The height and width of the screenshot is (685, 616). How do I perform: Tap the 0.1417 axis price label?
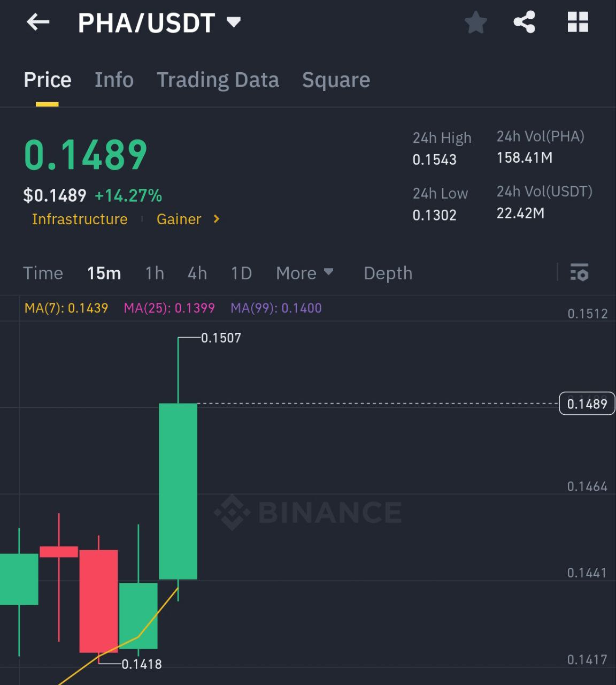coord(587,659)
